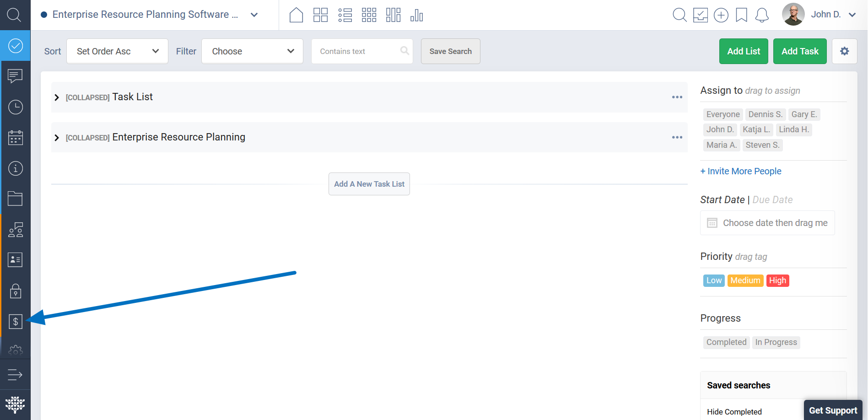The image size is (868, 420).
Task: Click the Contains text search field
Action: (357, 51)
